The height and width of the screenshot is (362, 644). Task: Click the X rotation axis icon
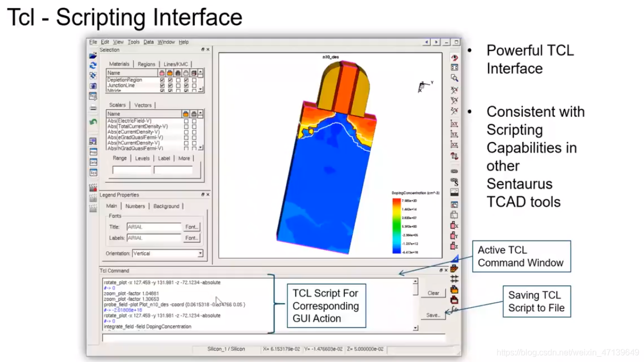pyautogui.click(x=455, y=90)
